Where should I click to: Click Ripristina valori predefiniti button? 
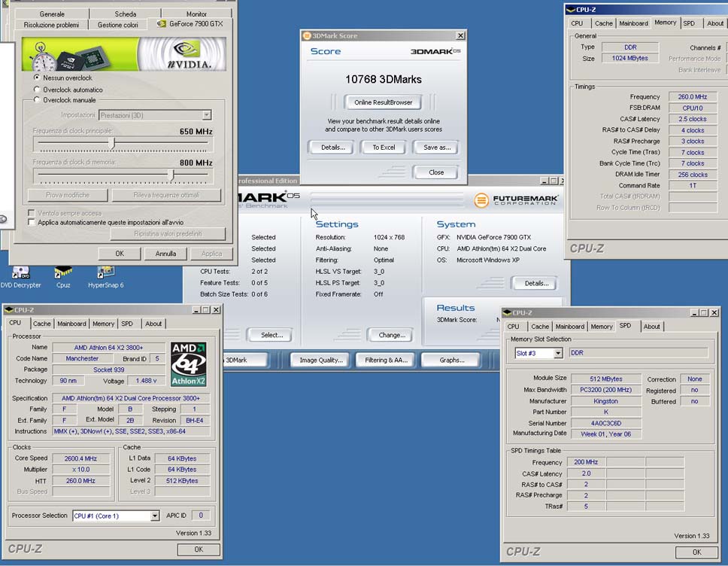point(168,234)
